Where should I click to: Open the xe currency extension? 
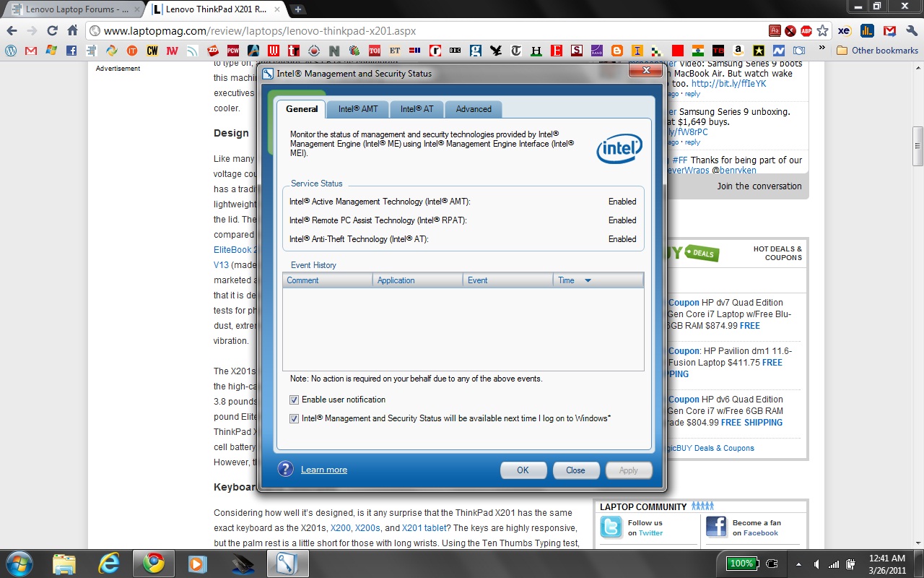point(844,31)
